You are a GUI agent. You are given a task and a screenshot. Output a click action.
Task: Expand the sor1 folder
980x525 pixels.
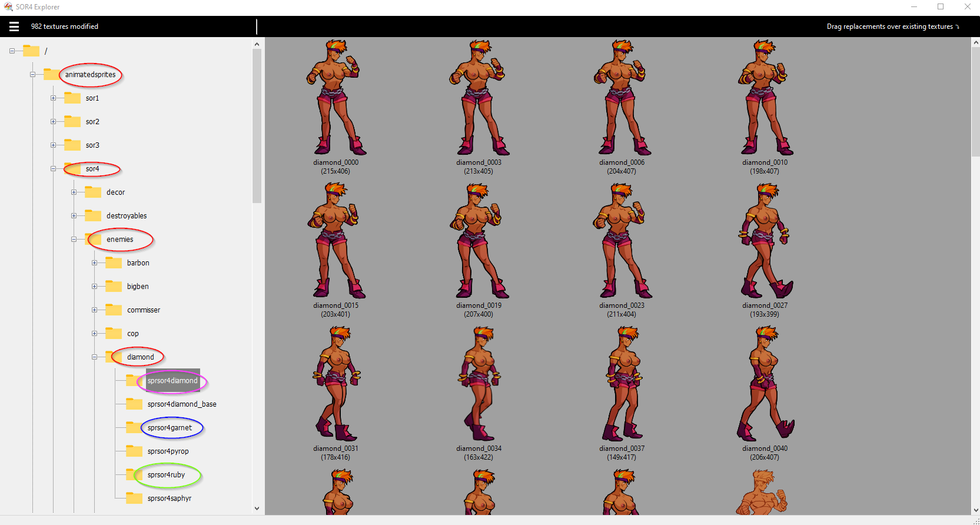(x=53, y=98)
